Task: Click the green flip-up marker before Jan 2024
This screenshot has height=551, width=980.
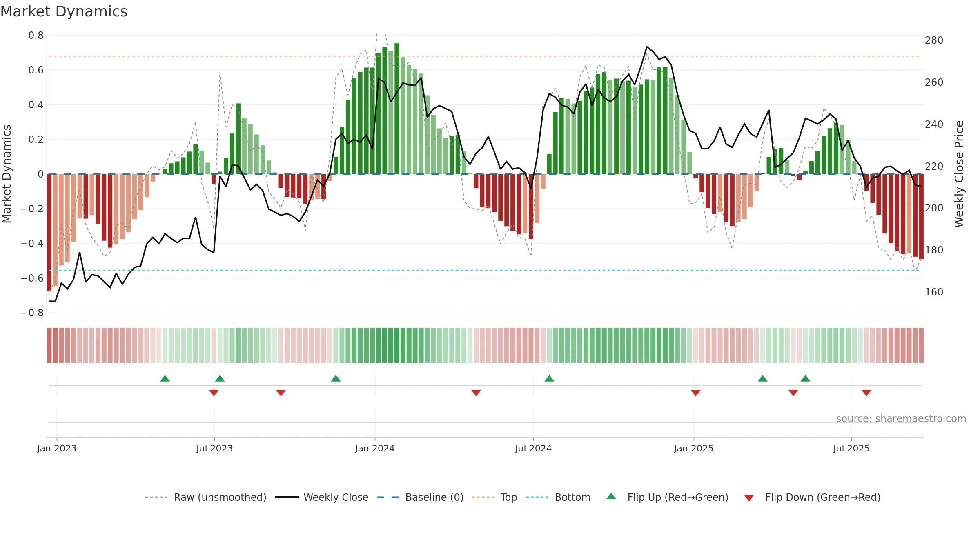Action: 336,378
